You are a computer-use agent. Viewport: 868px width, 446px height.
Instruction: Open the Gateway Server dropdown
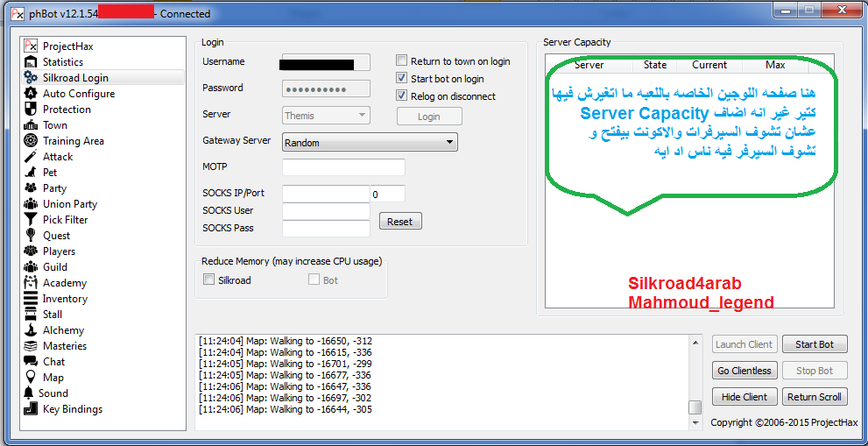pos(370,143)
